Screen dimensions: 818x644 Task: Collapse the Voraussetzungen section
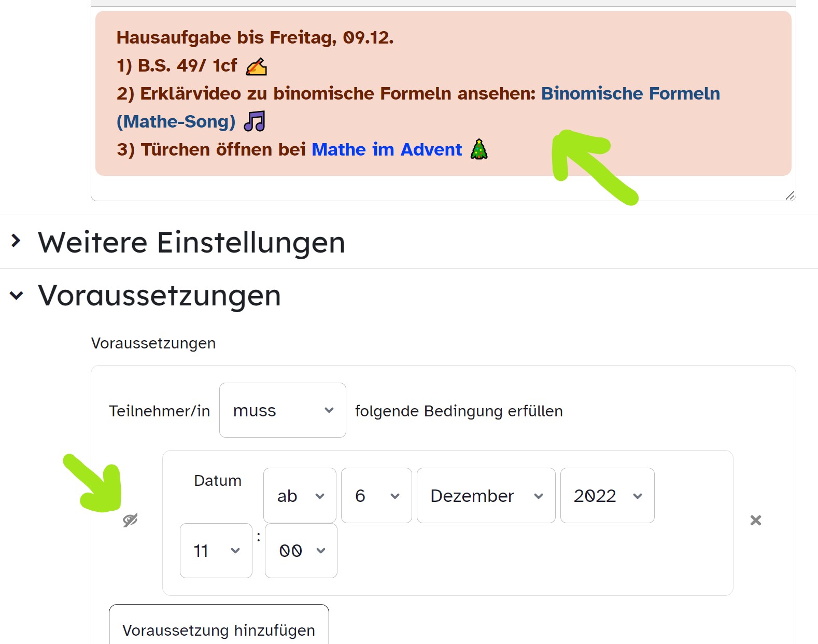[16, 296]
